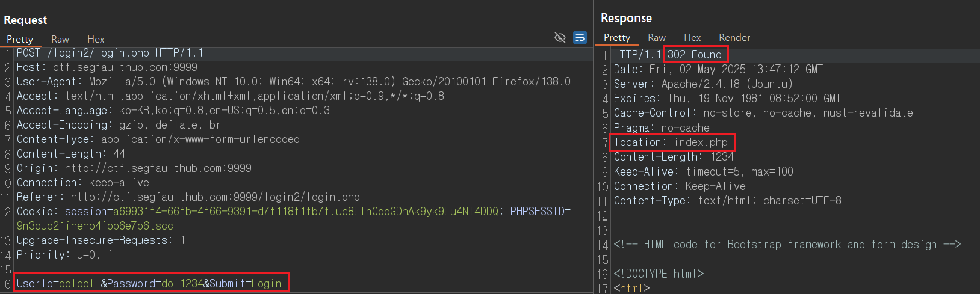This screenshot has width=980, height=294.
Task: Click the UserId and Password body line
Action: [149, 283]
